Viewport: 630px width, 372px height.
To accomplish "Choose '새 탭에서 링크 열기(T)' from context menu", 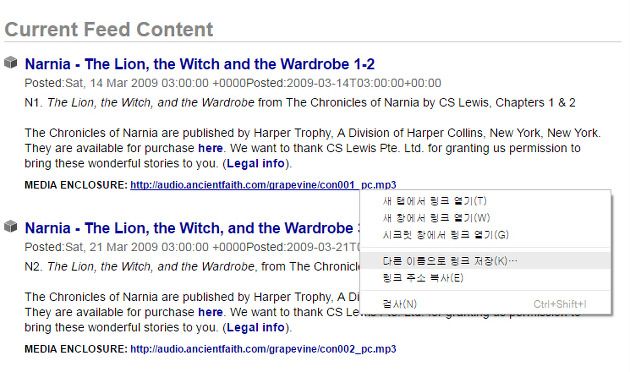I will 485,201.
